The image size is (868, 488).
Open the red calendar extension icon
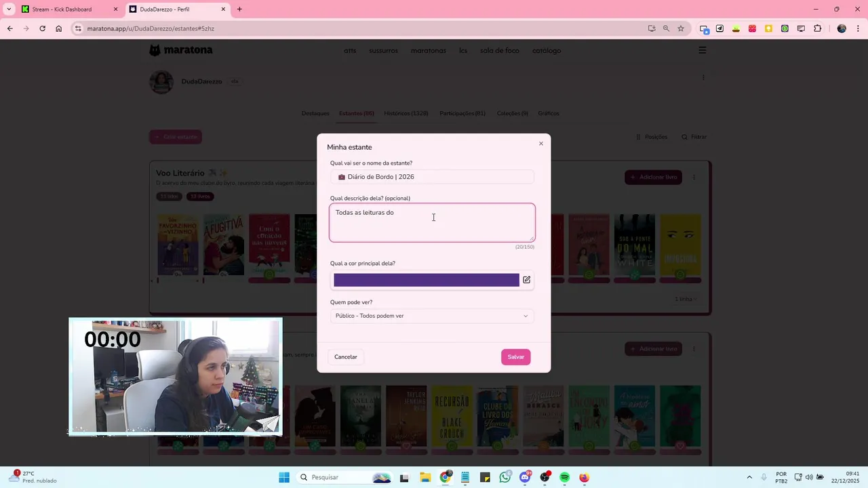point(752,28)
